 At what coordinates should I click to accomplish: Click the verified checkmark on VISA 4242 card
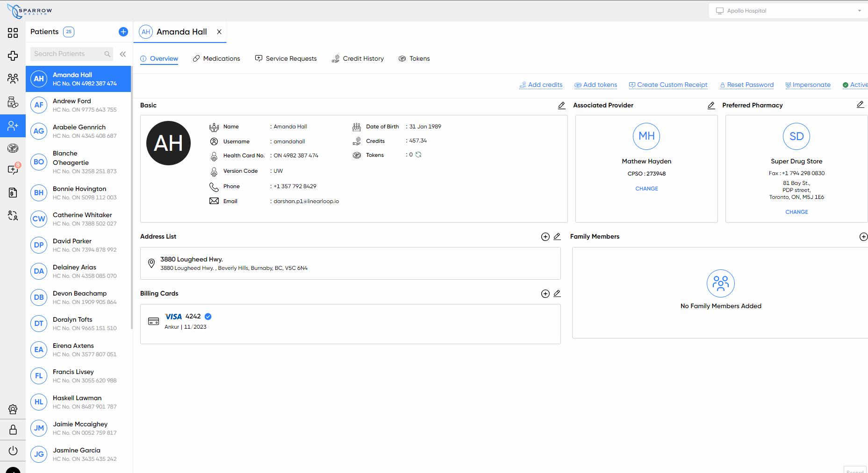[208, 316]
